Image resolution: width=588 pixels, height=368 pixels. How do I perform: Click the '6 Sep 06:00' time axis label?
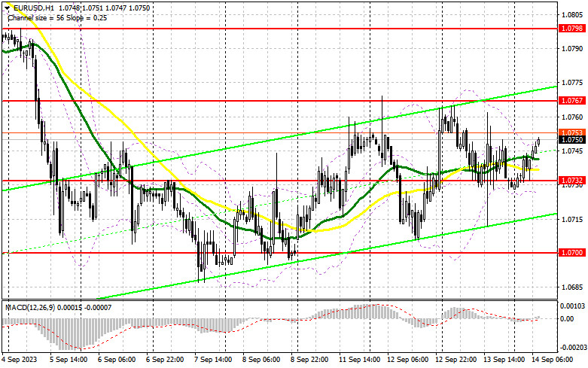pyautogui.click(x=117, y=360)
